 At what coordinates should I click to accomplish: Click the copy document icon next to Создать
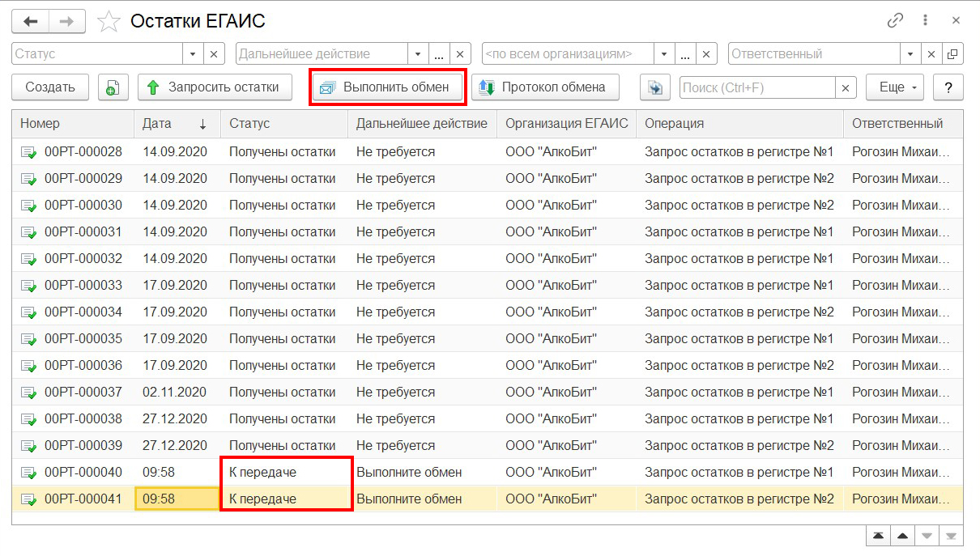coord(113,87)
